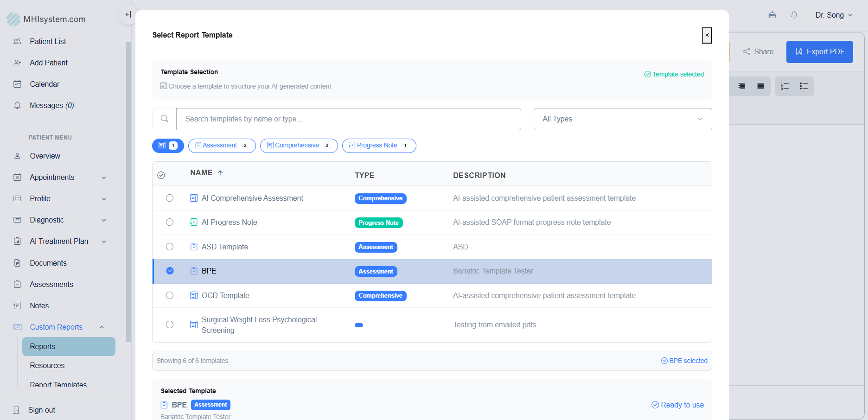Collapse the sidebar with arrow icon
Viewport: 868px width, 420px height.
[128, 14]
